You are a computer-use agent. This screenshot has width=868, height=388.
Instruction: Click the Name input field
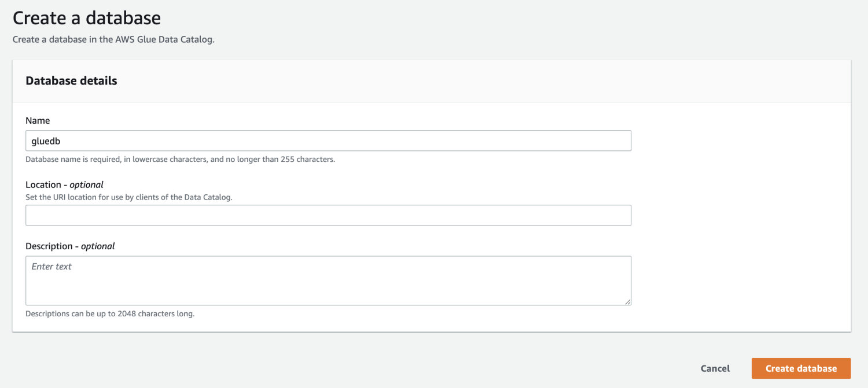328,141
